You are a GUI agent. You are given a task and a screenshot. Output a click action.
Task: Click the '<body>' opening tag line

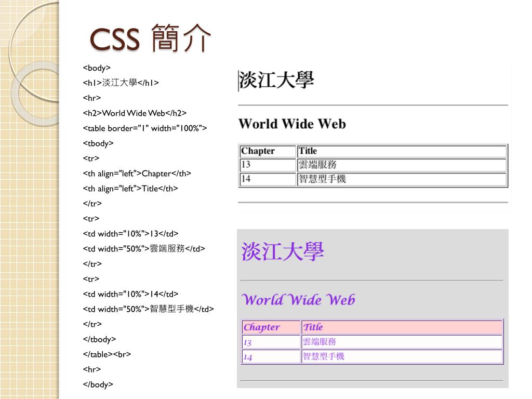click(x=97, y=68)
